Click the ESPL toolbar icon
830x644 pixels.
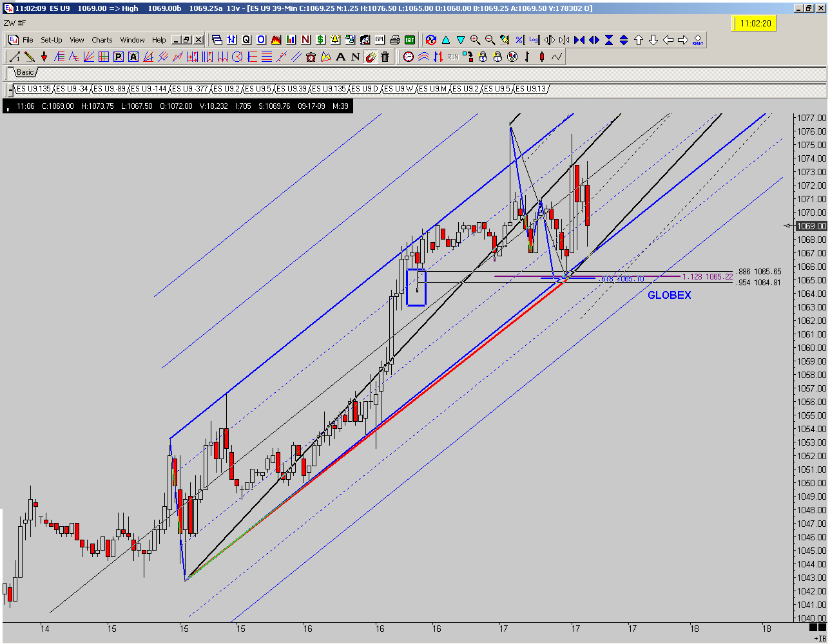click(380, 40)
